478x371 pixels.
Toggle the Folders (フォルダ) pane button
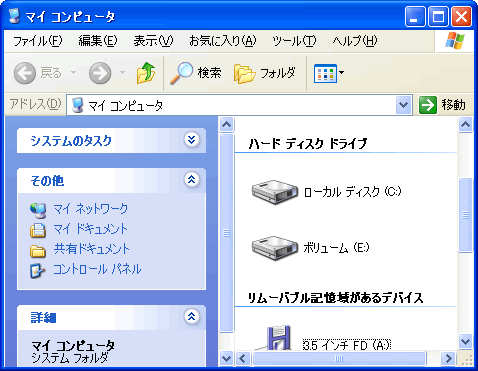point(265,73)
